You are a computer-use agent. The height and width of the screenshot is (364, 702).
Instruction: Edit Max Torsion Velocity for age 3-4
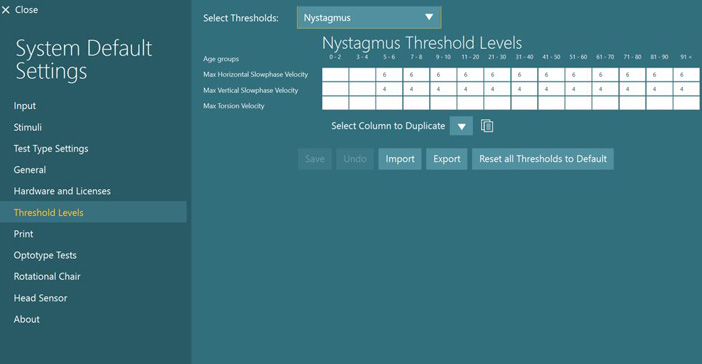362,103
